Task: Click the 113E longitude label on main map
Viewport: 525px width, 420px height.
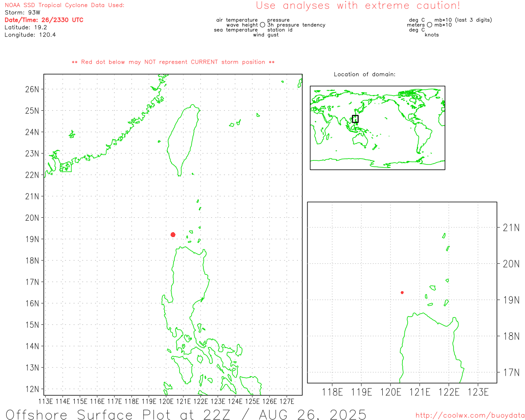Action: (46, 402)
